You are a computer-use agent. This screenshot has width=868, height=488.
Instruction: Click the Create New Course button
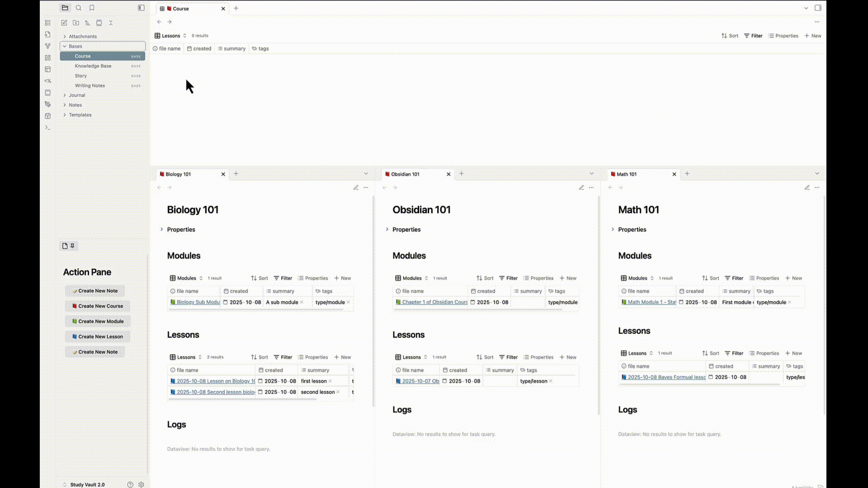pos(97,306)
